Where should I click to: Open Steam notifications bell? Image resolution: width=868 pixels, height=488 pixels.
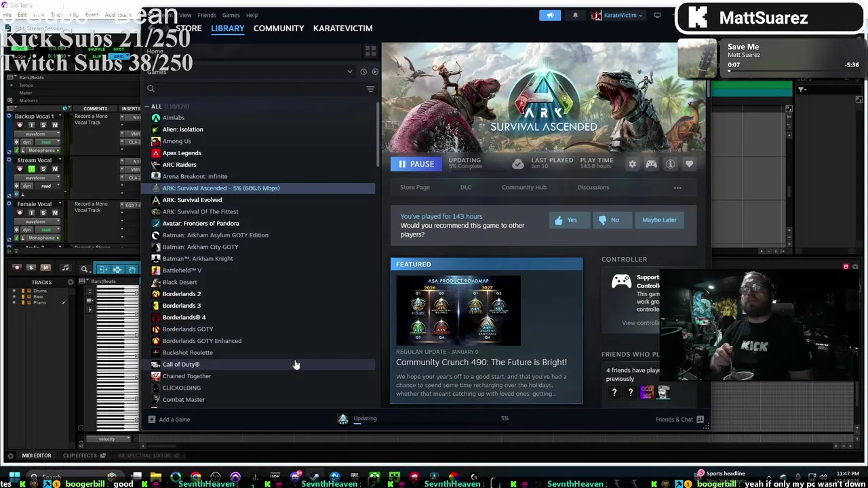pos(575,15)
